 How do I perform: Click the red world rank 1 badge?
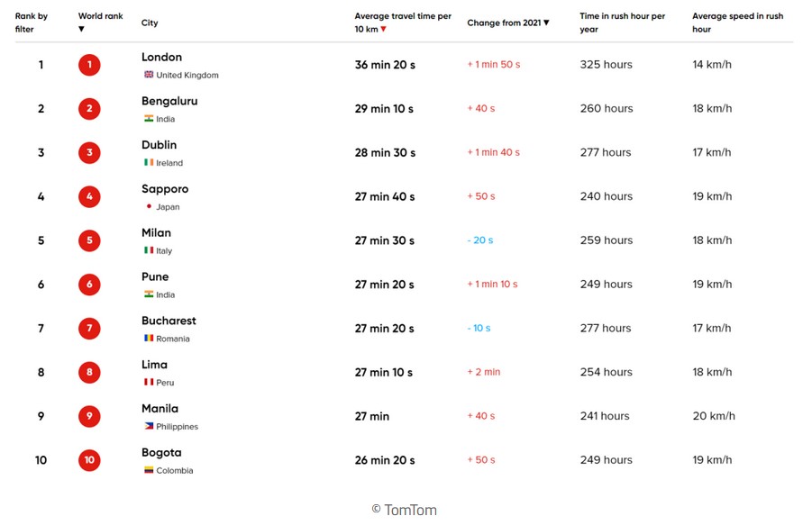click(89, 65)
